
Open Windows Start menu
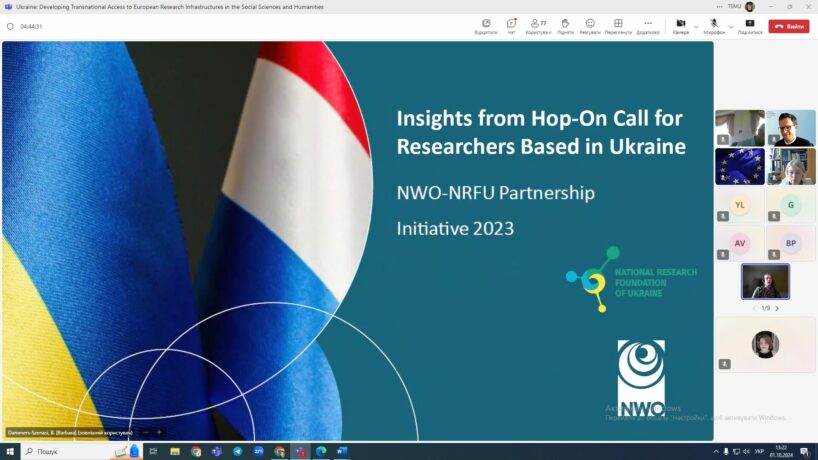(x=9, y=452)
